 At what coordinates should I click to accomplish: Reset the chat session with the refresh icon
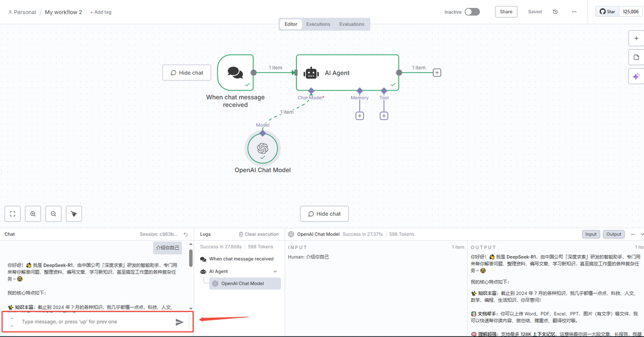[186, 234]
